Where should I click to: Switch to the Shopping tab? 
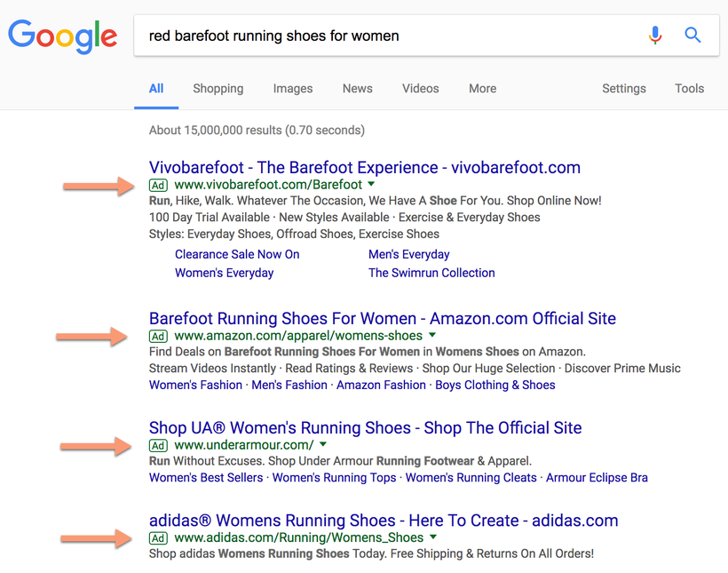(x=218, y=88)
